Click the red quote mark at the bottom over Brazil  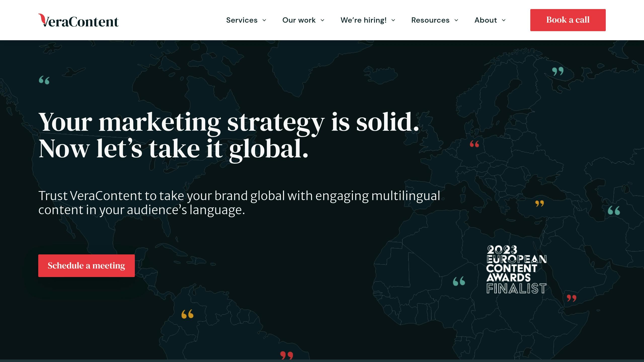tap(287, 355)
